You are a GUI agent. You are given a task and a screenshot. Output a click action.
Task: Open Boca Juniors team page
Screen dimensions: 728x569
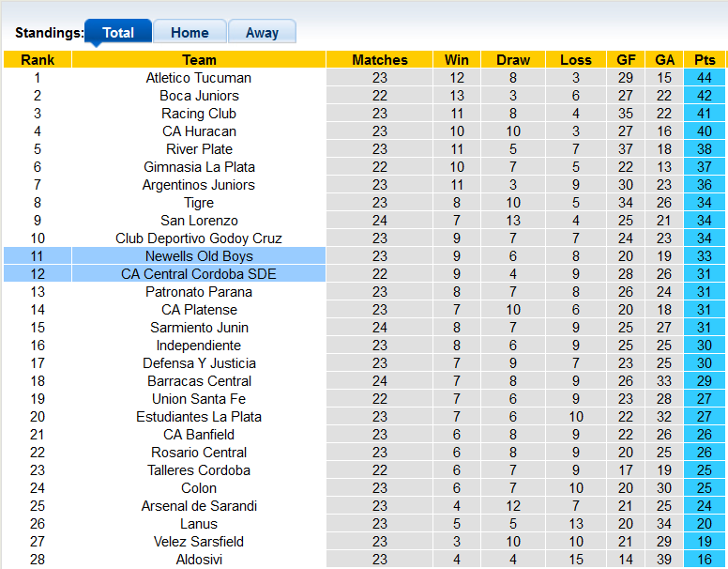pos(199,96)
